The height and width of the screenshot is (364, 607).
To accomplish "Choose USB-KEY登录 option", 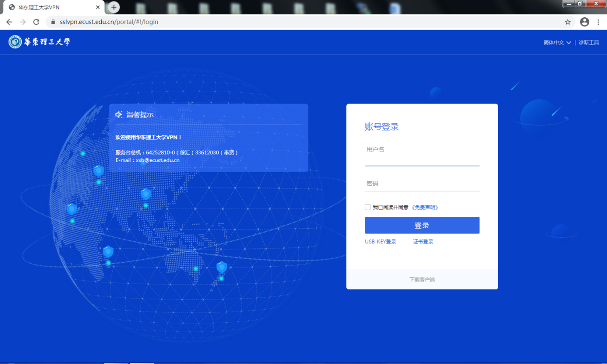I will [381, 242].
